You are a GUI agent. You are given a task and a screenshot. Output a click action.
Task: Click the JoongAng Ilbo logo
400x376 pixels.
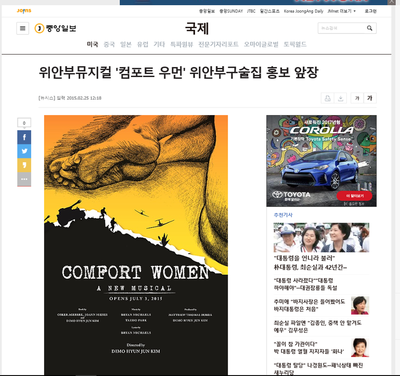point(56,28)
